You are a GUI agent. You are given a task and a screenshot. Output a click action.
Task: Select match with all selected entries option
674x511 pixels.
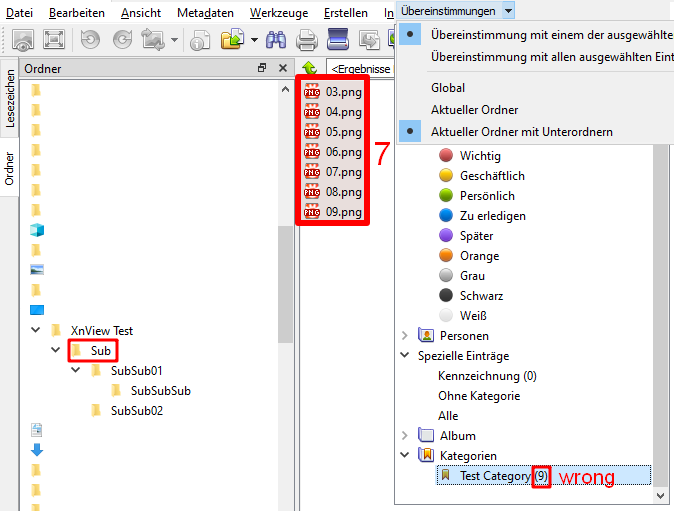point(535,57)
